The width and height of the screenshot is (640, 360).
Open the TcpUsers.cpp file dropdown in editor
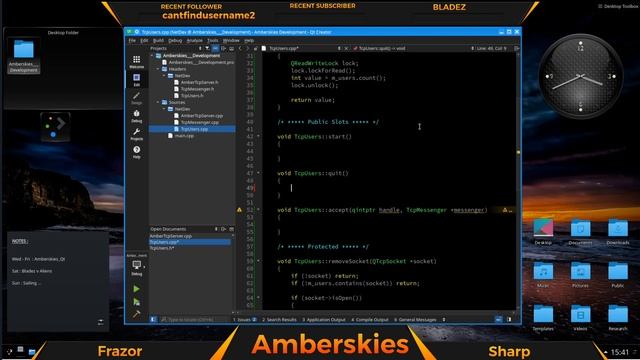[339, 48]
